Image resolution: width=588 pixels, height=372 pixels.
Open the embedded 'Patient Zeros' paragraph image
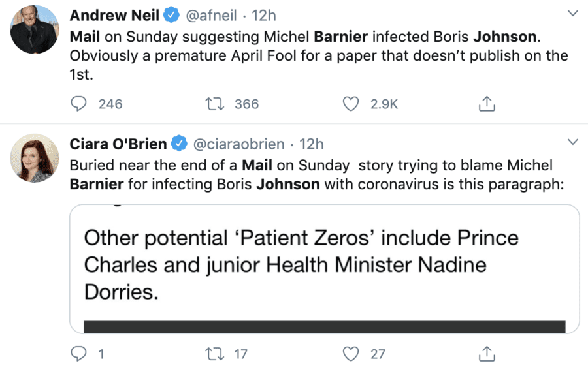(324, 269)
